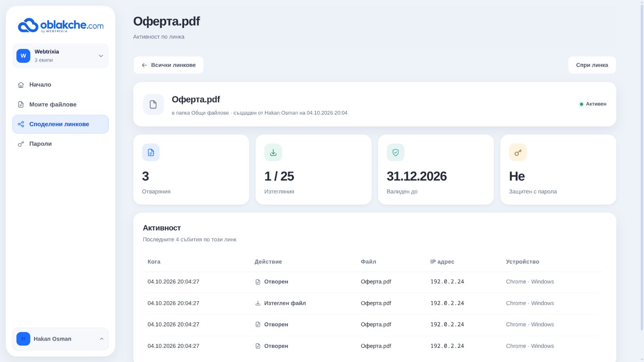The height and width of the screenshot is (362, 644).
Task: Click the blue document icon above Отваряния
Action: (x=151, y=152)
